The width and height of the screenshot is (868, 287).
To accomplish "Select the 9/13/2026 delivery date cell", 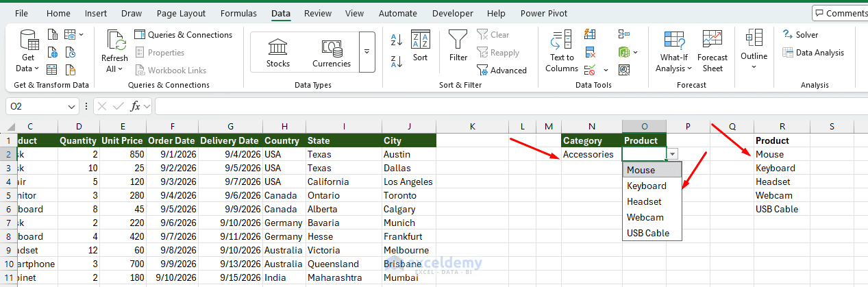I will 230,264.
